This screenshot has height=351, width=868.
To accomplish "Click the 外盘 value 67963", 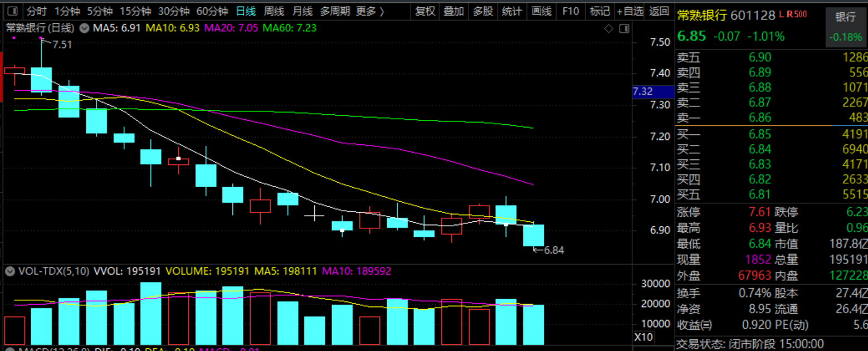I will [754, 275].
